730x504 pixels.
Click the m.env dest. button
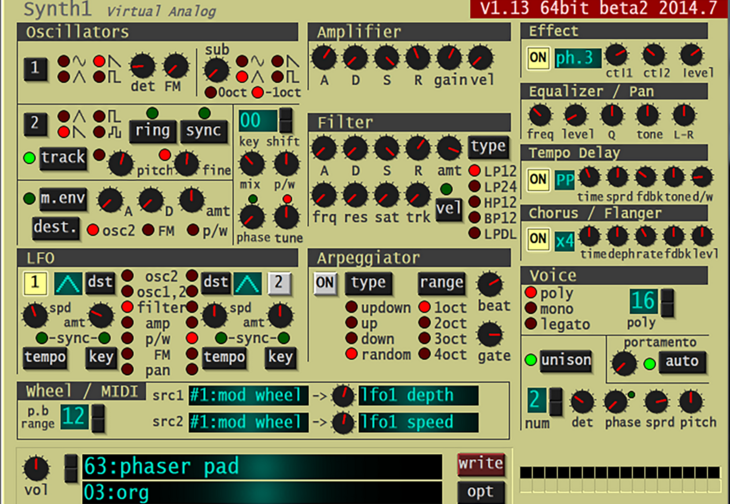[55, 228]
